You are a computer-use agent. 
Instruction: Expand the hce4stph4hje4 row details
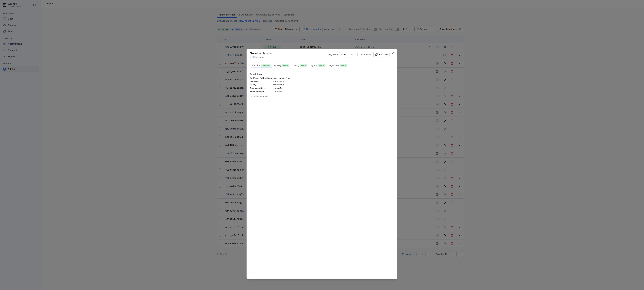tap(459, 80)
